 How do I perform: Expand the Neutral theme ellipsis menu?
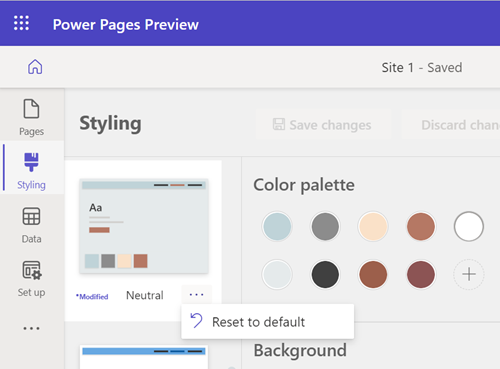coord(196,295)
